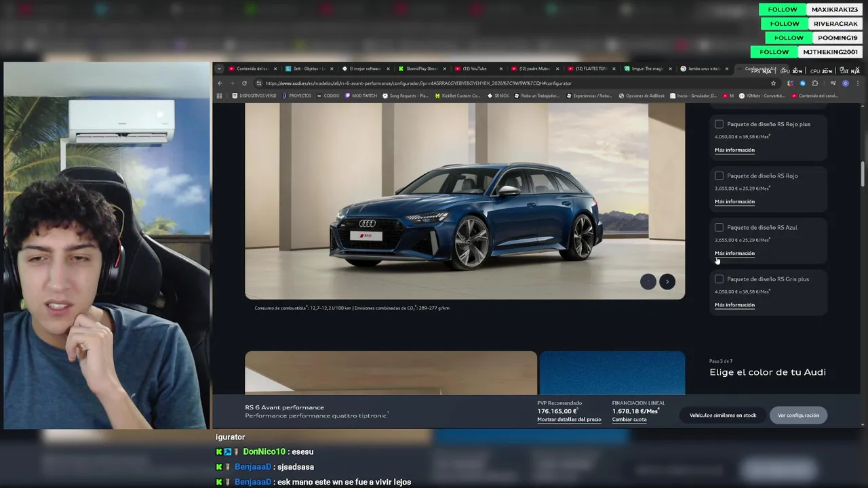Check 'Paquete de diseño RS Azul'

pos(719,227)
